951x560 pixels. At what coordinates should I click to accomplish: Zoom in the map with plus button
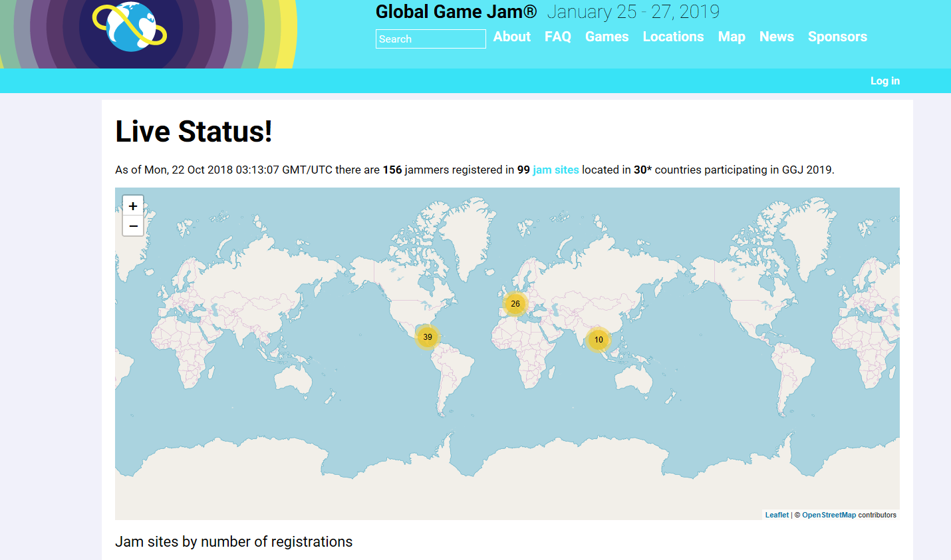pos(133,206)
